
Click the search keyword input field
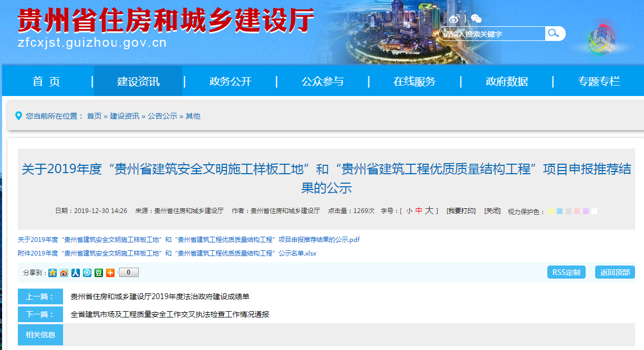pyautogui.click(x=492, y=34)
